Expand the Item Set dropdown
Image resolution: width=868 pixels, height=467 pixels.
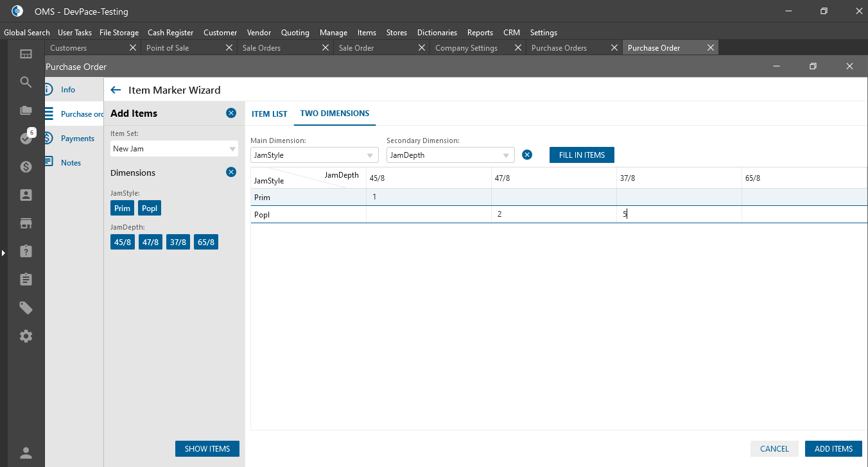[232, 149]
